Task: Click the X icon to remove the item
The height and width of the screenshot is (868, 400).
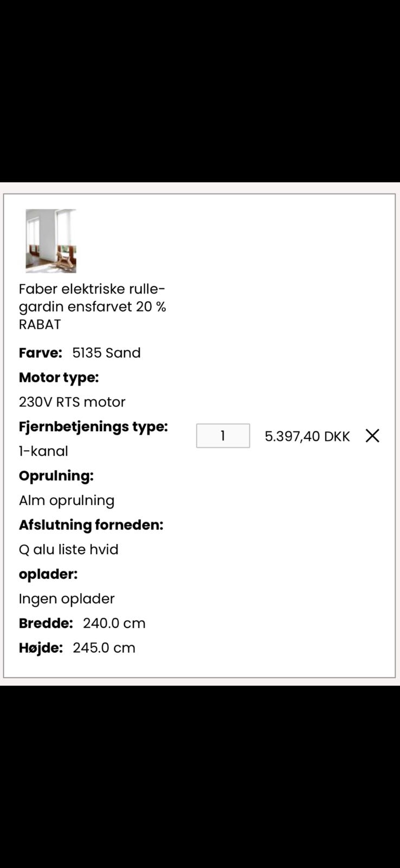Action: tap(372, 436)
